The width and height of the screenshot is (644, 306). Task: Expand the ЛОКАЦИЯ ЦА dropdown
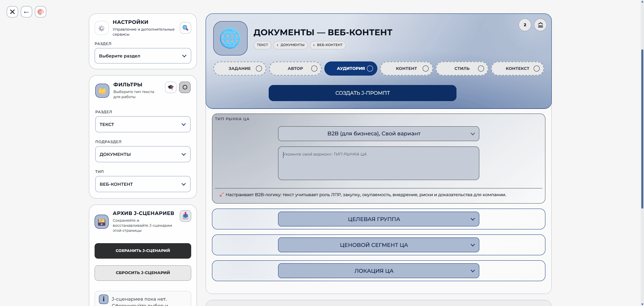point(379,271)
